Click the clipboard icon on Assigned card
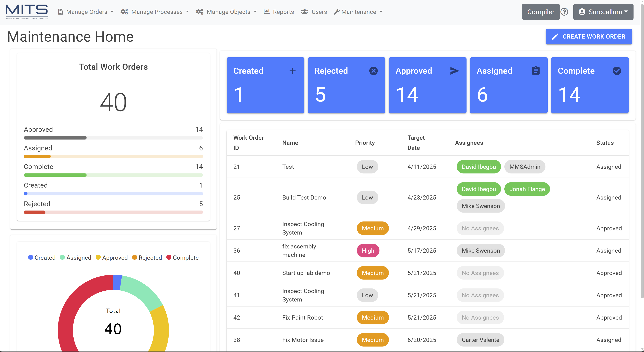This screenshot has width=644, height=352. point(535,71)
